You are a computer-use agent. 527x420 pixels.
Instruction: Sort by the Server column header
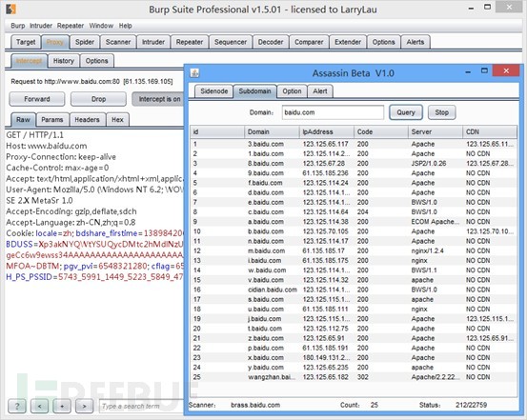(x=436, y=131)
